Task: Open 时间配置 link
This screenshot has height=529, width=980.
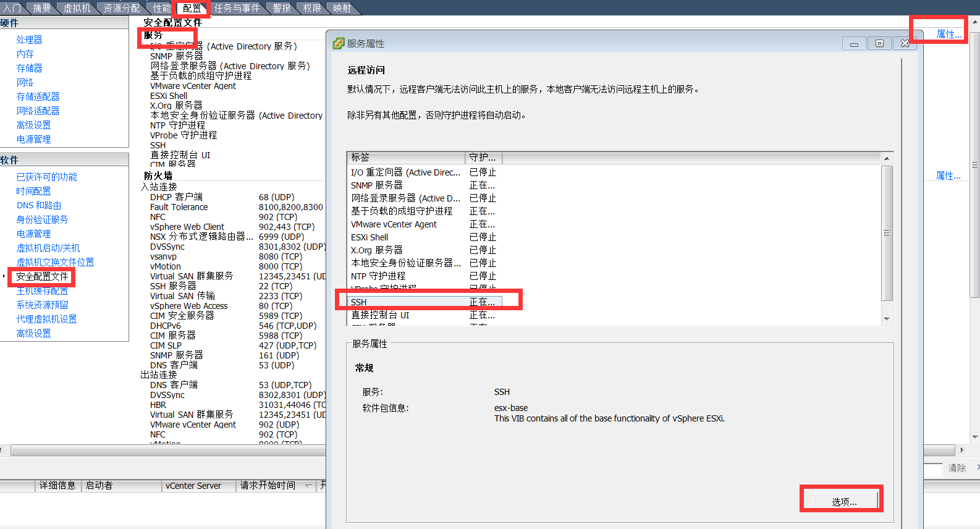Action: (34, 191)
